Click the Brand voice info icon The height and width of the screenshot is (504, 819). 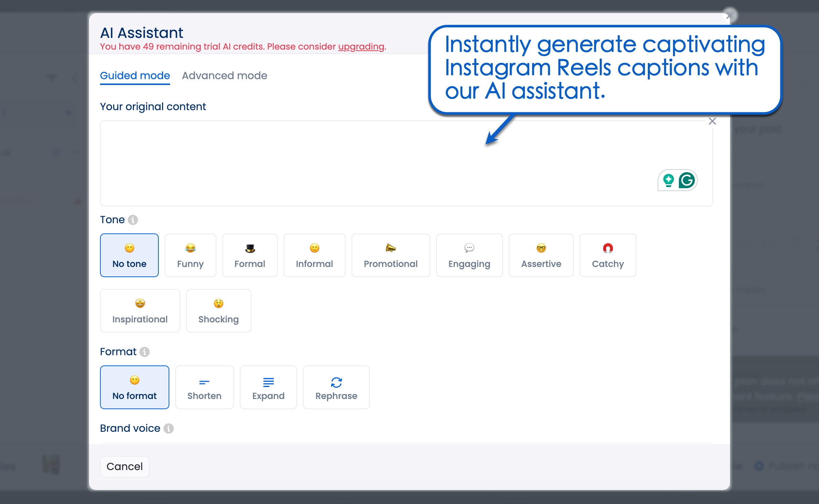click(x=168, y=429)
